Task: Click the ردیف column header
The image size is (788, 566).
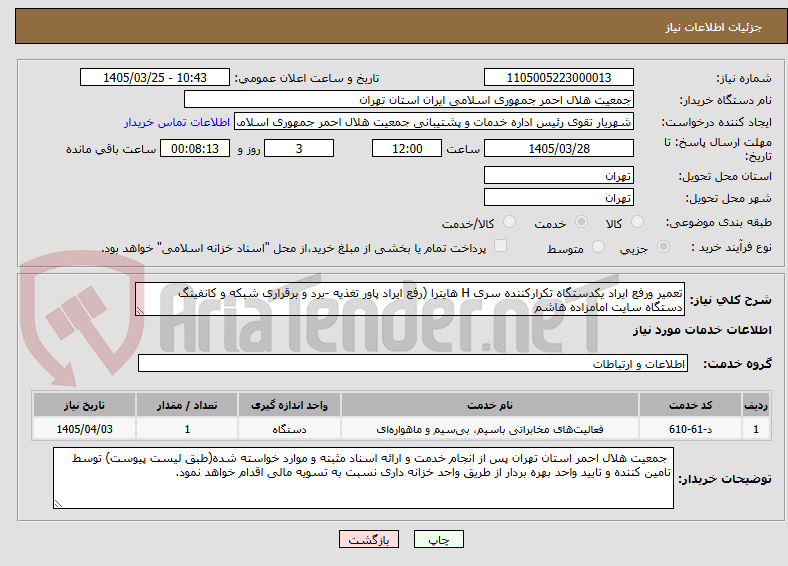Action: (x=756, y=405)
